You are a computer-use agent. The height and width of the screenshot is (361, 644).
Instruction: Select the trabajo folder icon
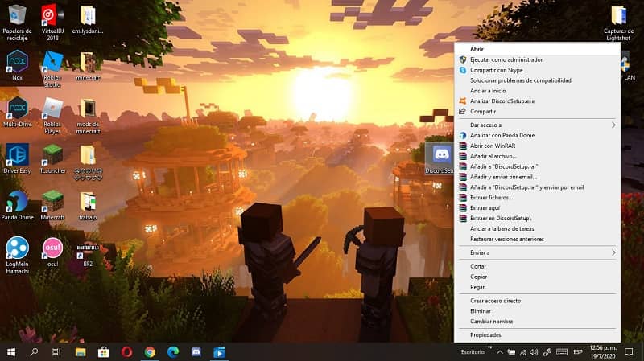(88, 205)
